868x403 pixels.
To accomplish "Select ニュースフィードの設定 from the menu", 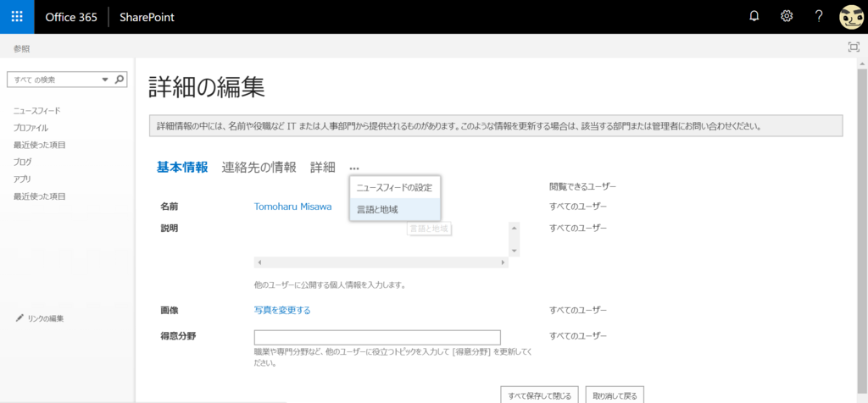I will tap(395, 188).
